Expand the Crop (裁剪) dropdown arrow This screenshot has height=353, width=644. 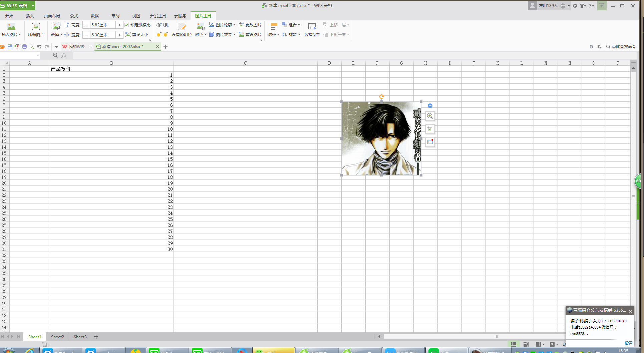(61, 35)
